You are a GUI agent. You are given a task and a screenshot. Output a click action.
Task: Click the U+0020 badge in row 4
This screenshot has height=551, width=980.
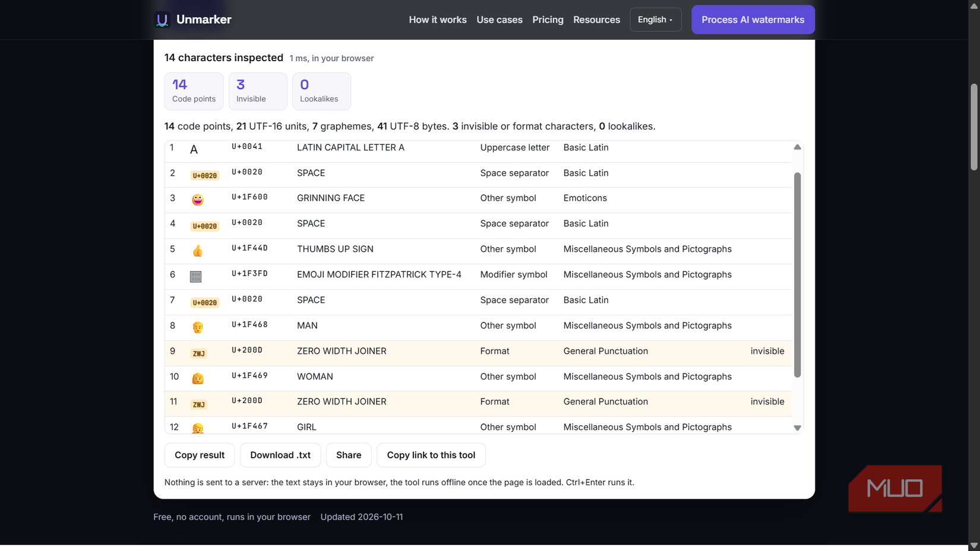(205, 226)
